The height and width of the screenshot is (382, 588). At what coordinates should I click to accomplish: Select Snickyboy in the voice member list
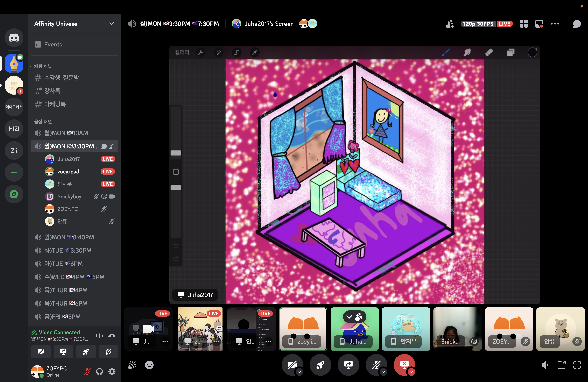pos(80,196)
